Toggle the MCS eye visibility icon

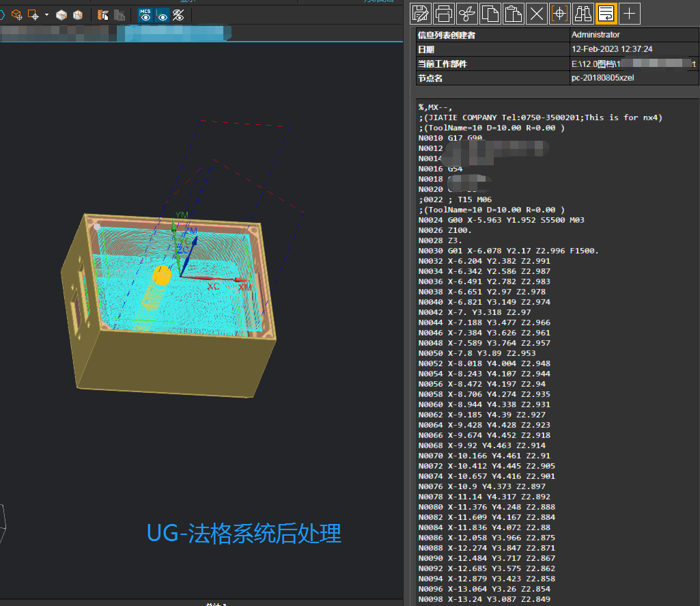pos(145,14)
